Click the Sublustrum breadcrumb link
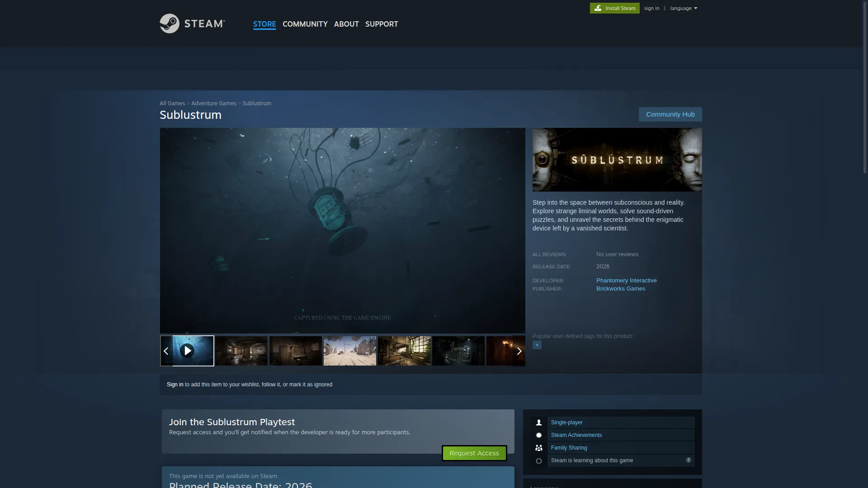868x488 pixels. click(x=257, y=103)
